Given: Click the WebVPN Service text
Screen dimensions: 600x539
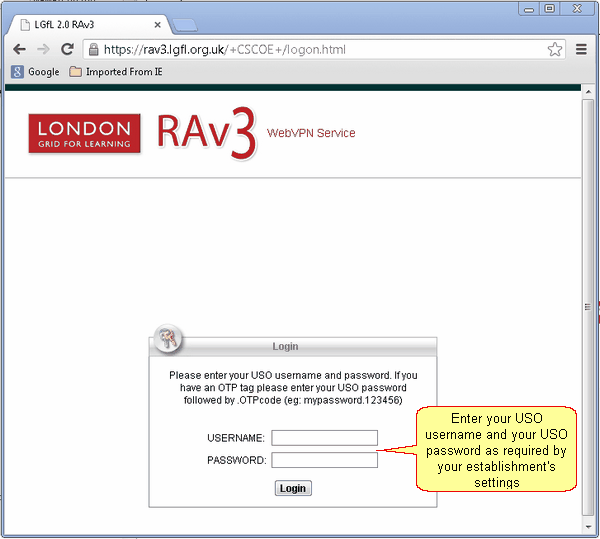Looking at the screenshot, I should [x=311, y=133].
